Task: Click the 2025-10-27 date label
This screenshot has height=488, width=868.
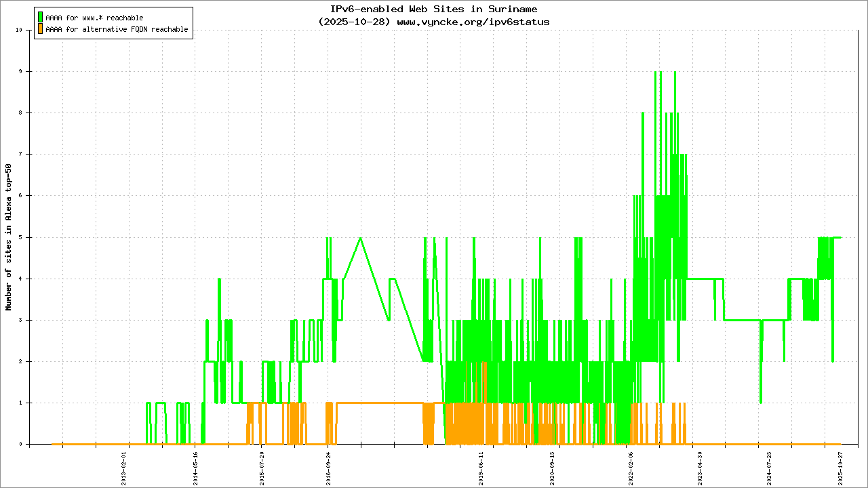Action: [840, 468]
